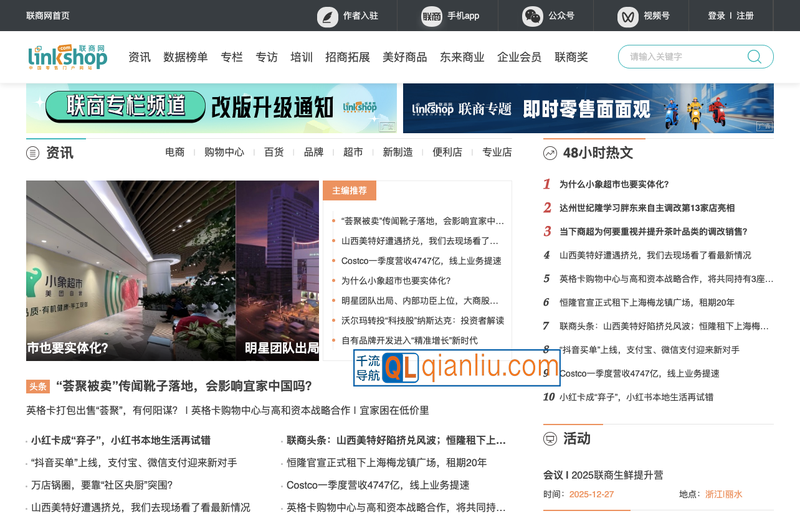Open the 宜家困在低价里 link
The width and height of the screenshot is (800, 516).
(394, 410)
